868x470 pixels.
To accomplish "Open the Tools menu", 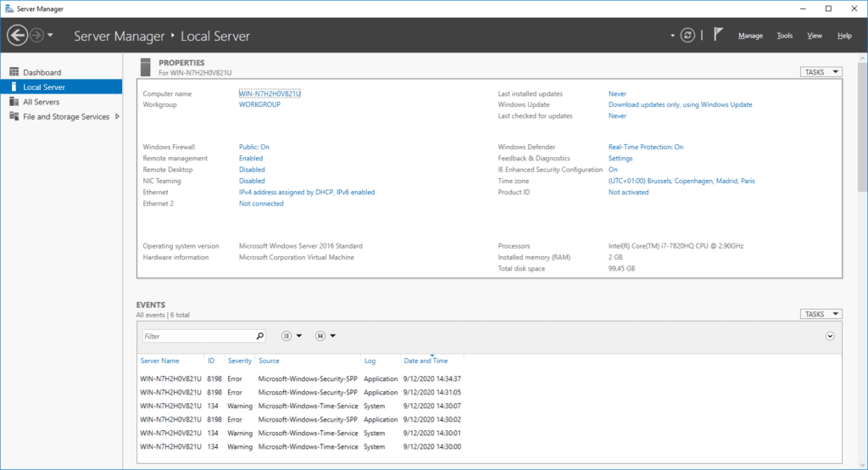I will (x=784, y=36).
